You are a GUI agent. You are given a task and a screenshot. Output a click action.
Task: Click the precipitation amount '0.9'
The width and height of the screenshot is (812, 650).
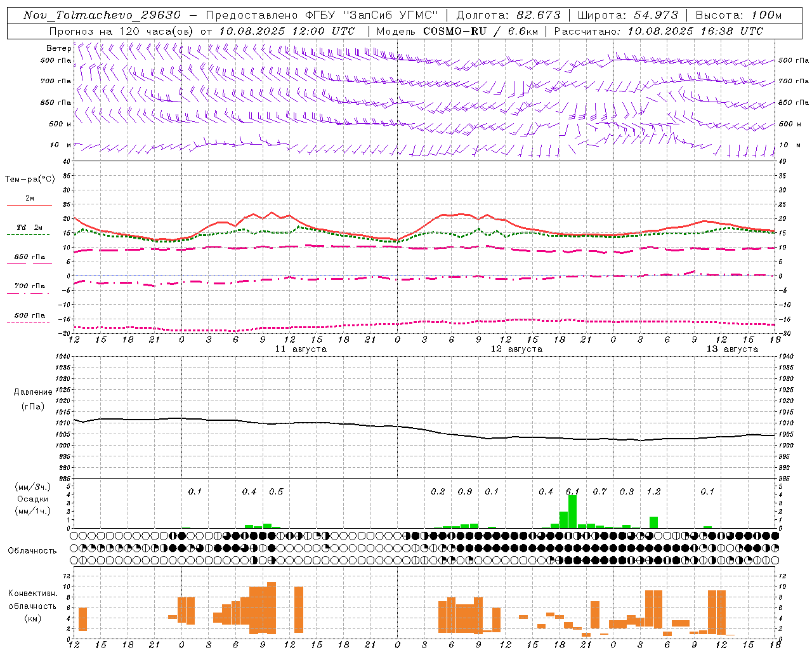click(465, 491)
